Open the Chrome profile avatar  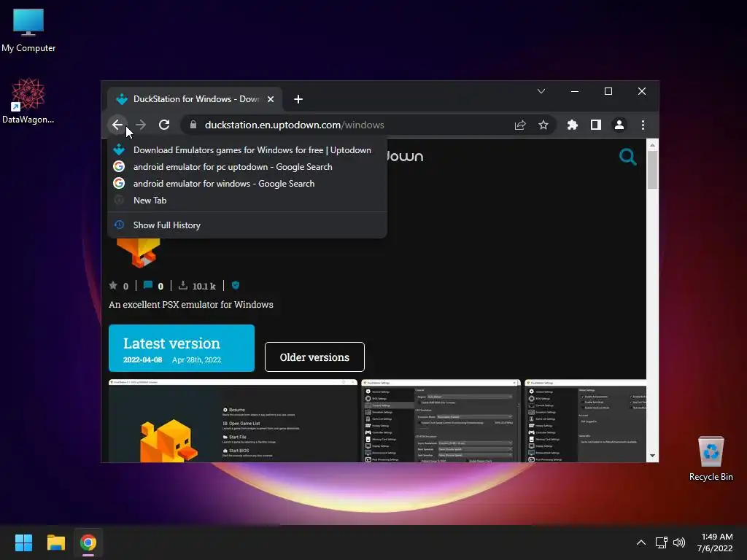tap(619, 125)
